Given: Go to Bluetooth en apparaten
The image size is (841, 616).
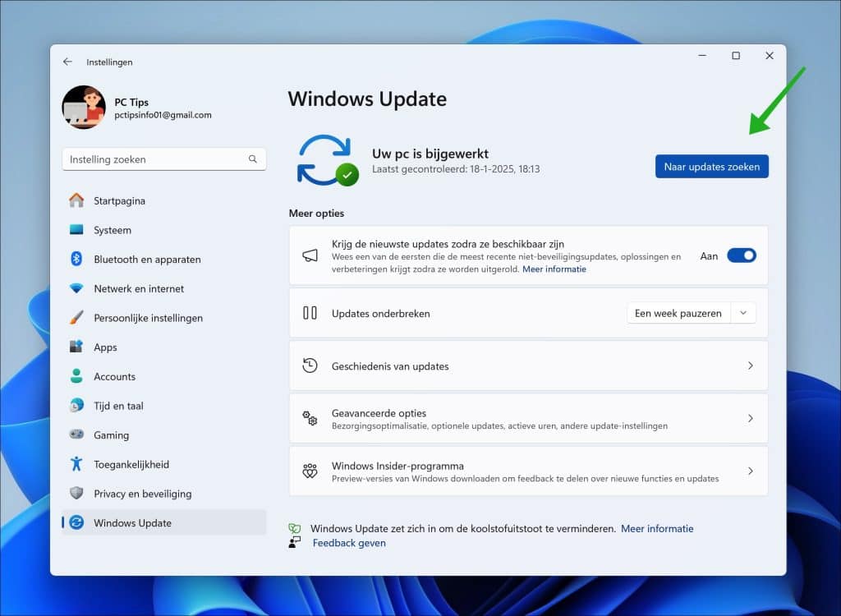Looking at the screenshot, I should click(164, 260).
